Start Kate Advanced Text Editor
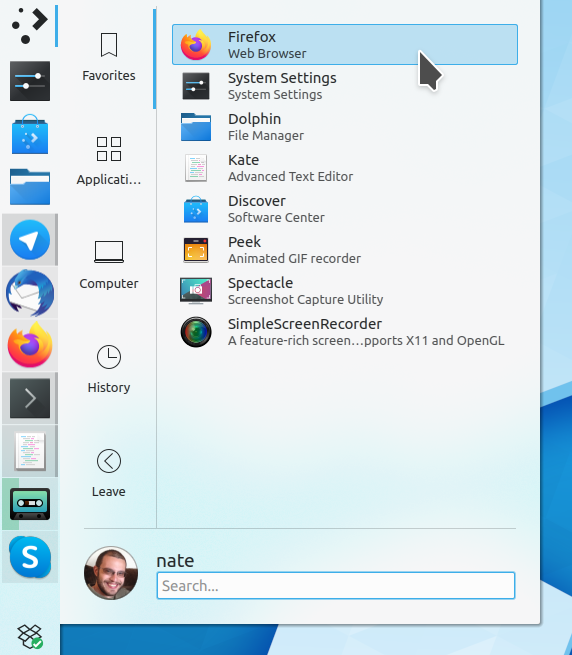This screenshot has height=655, width=572. click(x=345, y=168)
